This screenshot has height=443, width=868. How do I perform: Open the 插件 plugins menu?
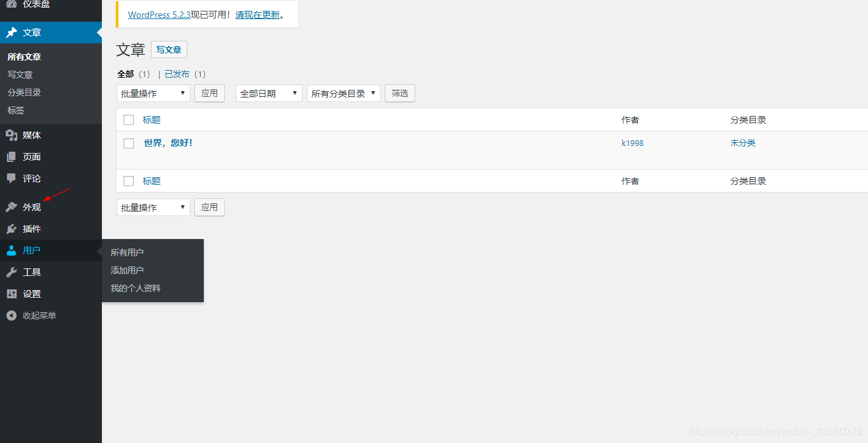click(51, 229)
